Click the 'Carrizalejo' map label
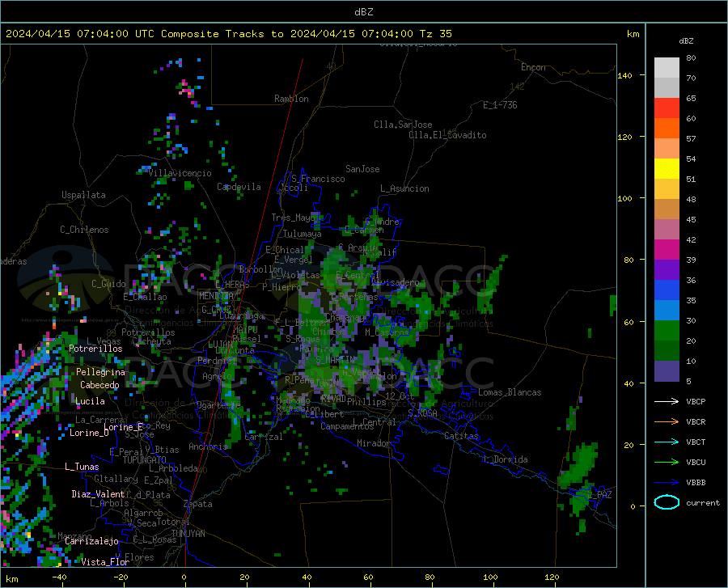The image size is (728, 588). click(91, 541)
